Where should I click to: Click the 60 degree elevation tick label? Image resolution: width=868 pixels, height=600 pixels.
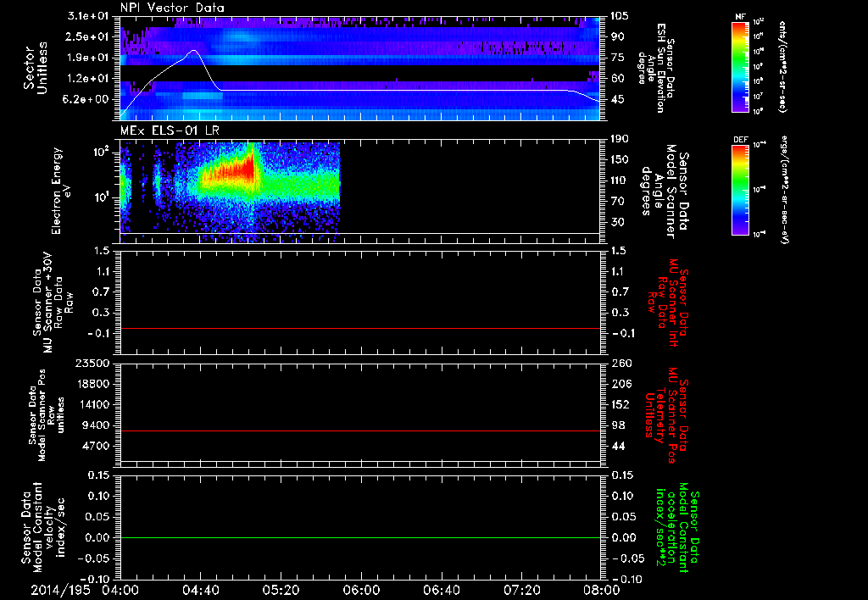pyautogui.click(x=618, y=79)
